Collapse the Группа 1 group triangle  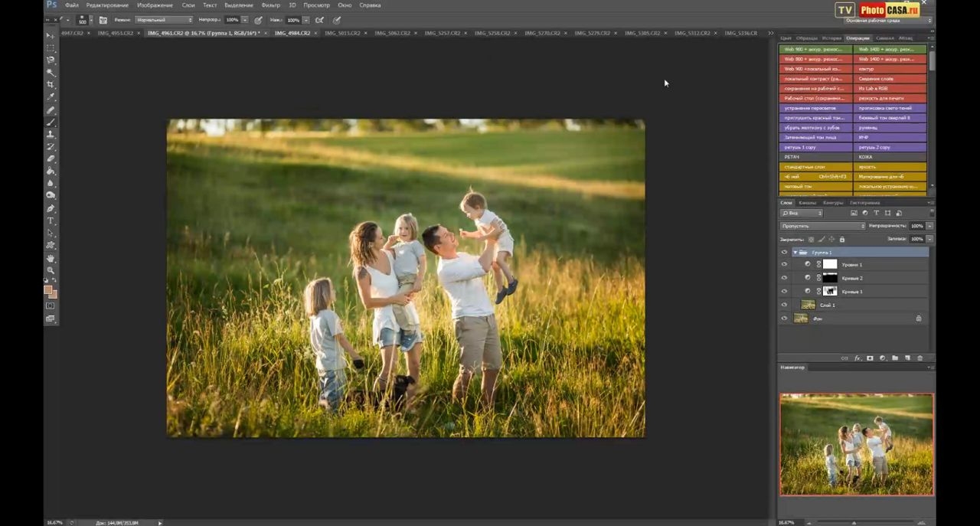tap(795, 253)
